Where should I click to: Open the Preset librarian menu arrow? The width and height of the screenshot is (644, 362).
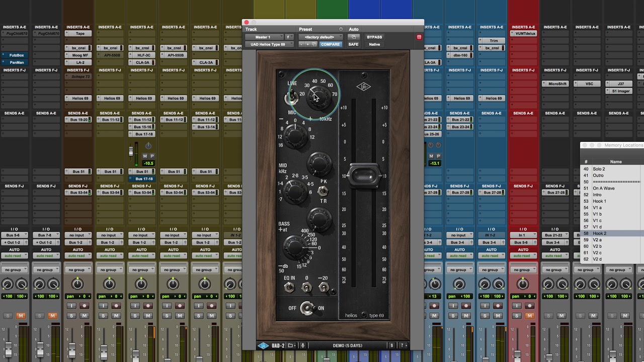point(341,29)
